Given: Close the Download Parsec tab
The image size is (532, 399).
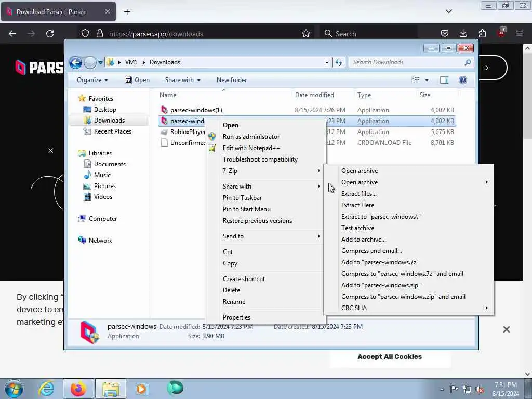Looking at the screenshot, I should (x=107, y=11).
